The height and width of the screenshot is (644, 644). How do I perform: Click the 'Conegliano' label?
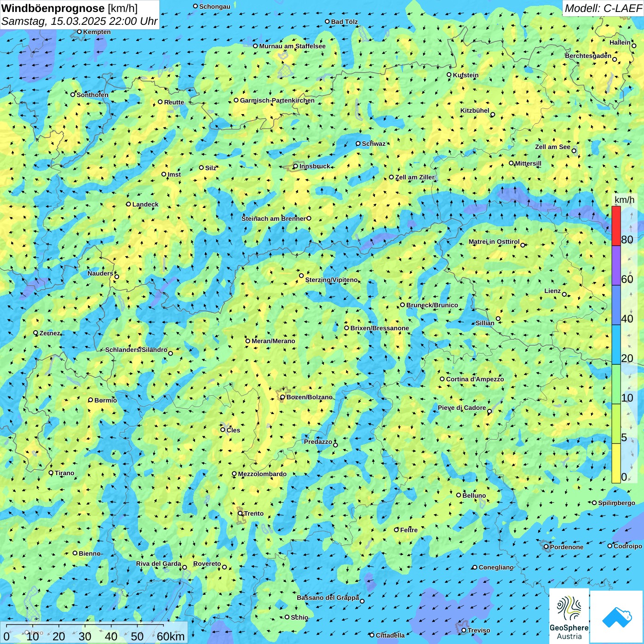pyautogui.click(x=496, y=567)
